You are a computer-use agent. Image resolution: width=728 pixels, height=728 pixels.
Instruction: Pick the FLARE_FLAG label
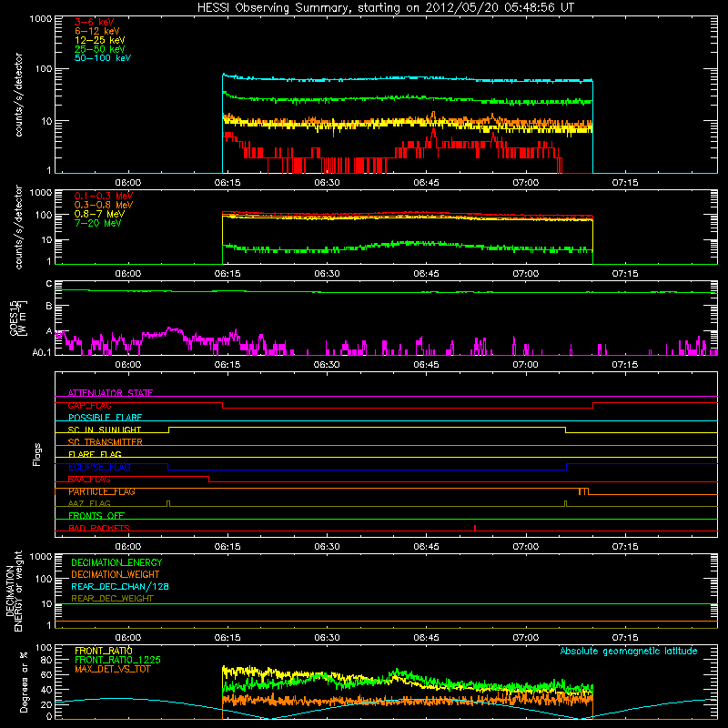click(x=95, y=454)
